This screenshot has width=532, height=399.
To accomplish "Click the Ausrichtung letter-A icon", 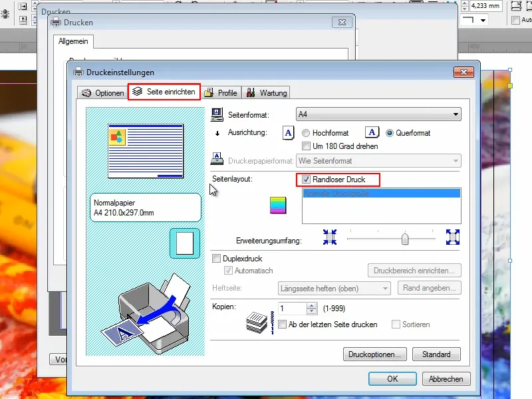I will tap(288, 133).
